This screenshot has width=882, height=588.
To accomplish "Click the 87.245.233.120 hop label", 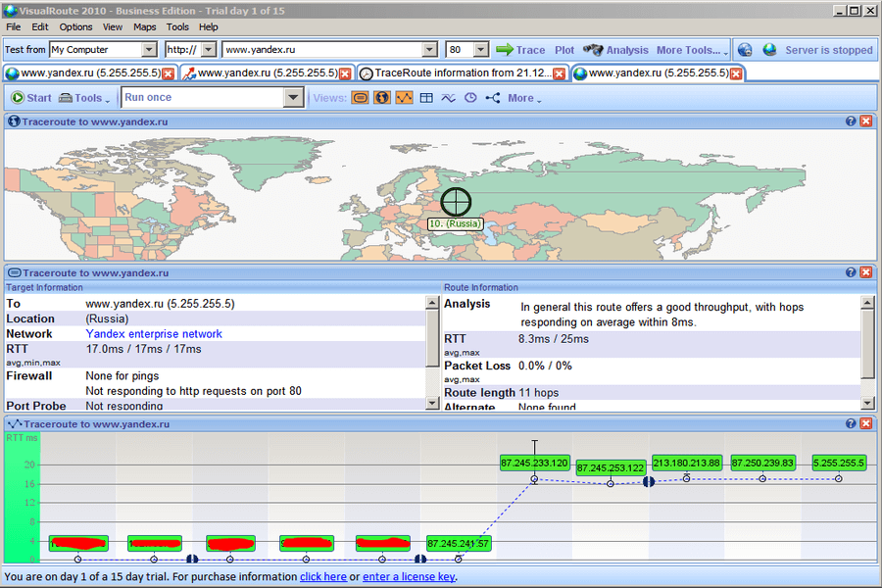I will (534, 463).
